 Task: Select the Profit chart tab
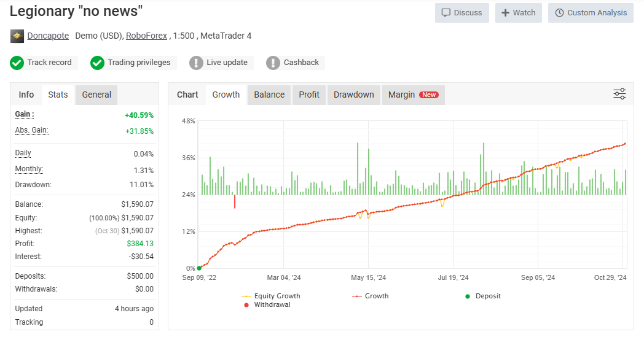(309, 95)
